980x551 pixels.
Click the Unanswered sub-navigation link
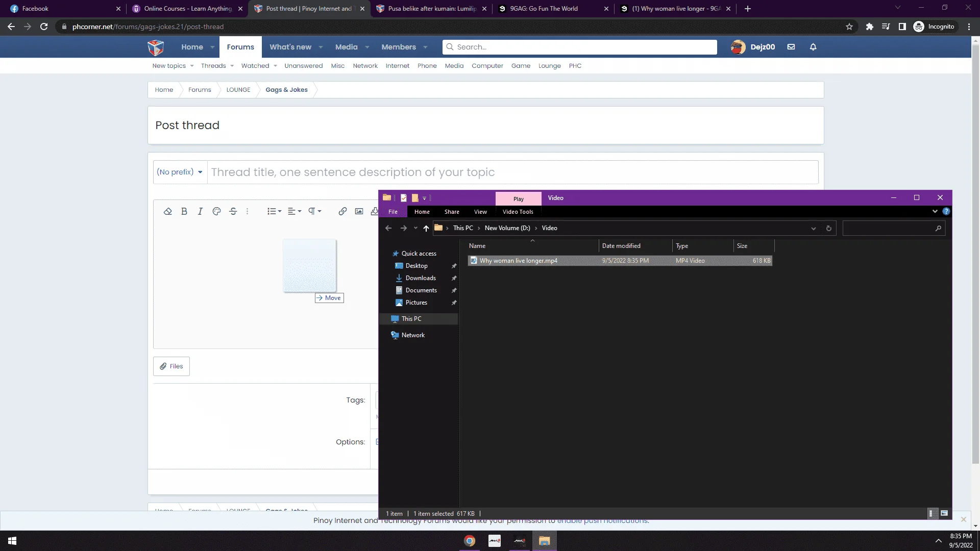[304, 66]
